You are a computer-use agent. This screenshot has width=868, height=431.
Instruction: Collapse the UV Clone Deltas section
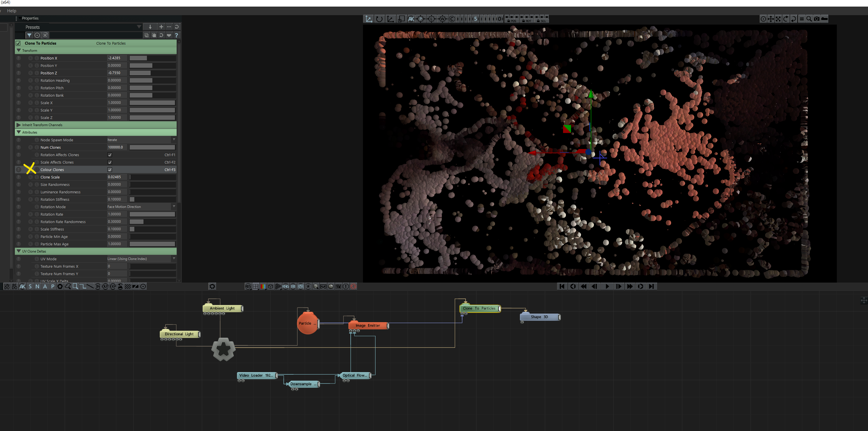pos(19,251)
